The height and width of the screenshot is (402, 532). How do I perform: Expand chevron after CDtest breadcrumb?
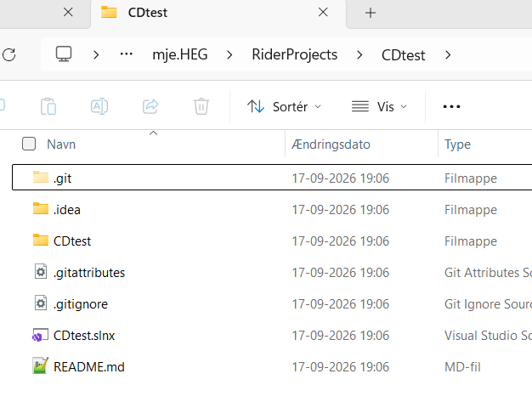pos(448,54)
